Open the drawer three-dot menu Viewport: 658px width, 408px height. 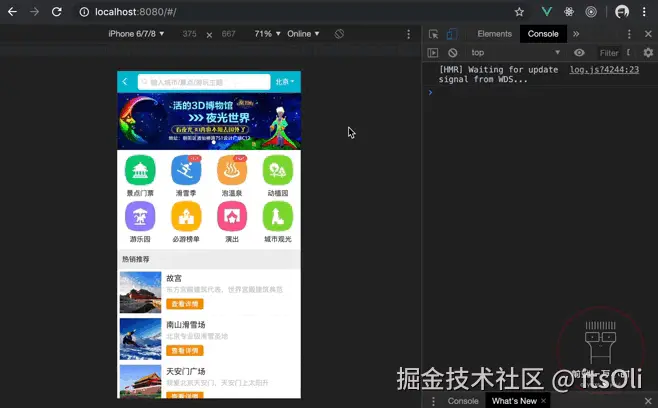tap(433, 401)
